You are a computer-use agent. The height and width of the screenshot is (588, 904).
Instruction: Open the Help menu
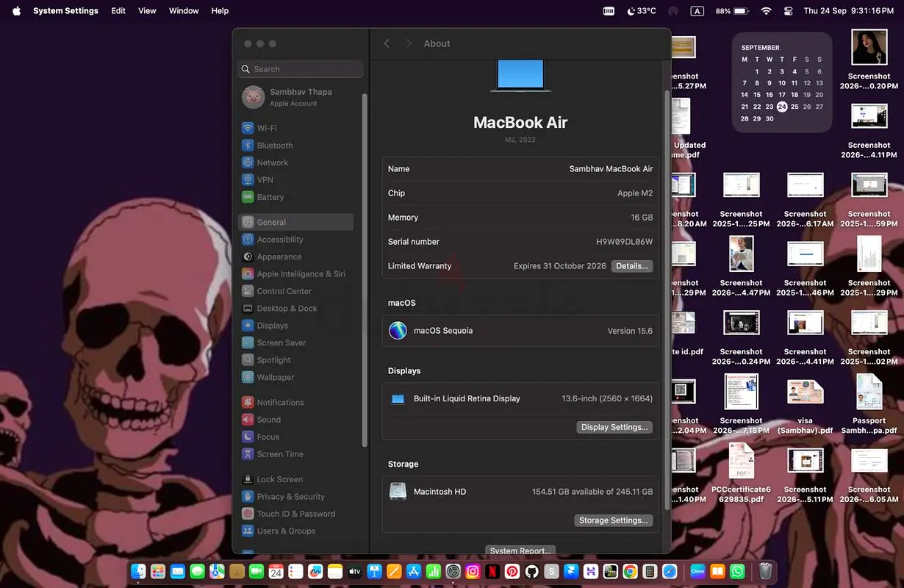click(220, 11)
